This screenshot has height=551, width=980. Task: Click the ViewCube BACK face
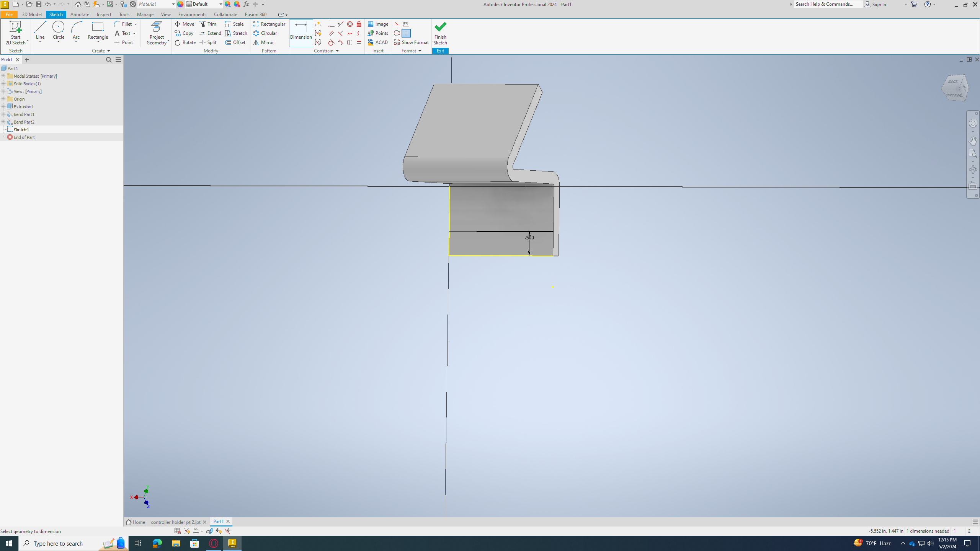tap(953, 82)
